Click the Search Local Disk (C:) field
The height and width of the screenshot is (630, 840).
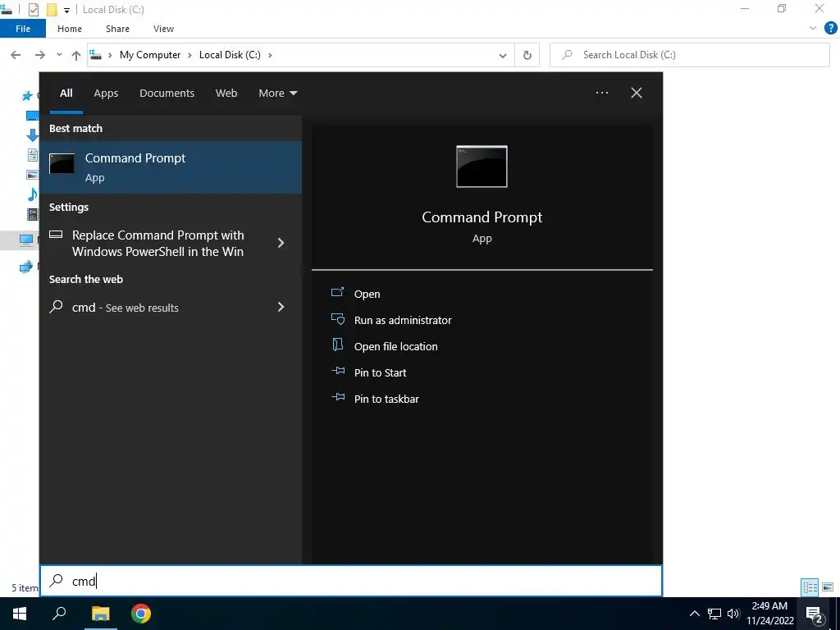[690, 55]
